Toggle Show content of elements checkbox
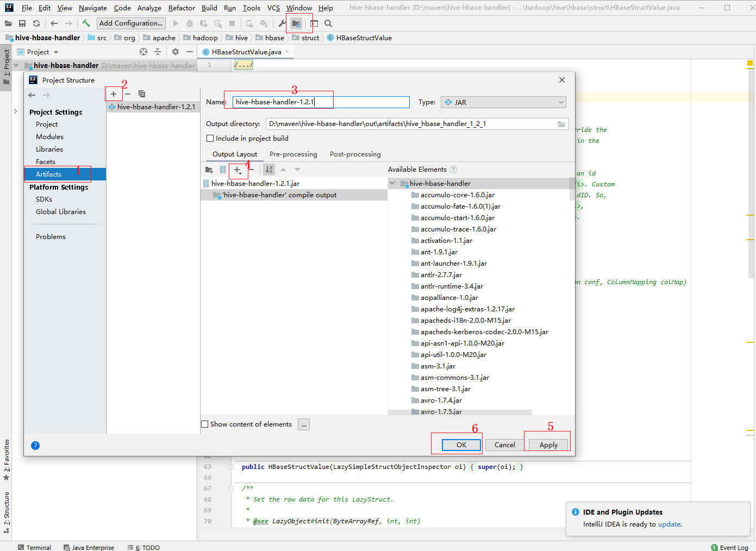This screenshot has height=551, width=756. 205,424
